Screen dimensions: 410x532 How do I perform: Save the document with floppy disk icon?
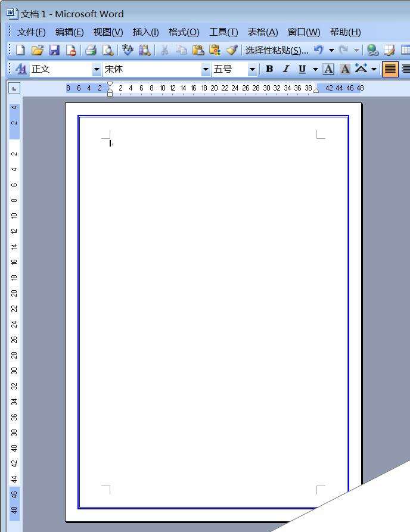pos(54,50)
